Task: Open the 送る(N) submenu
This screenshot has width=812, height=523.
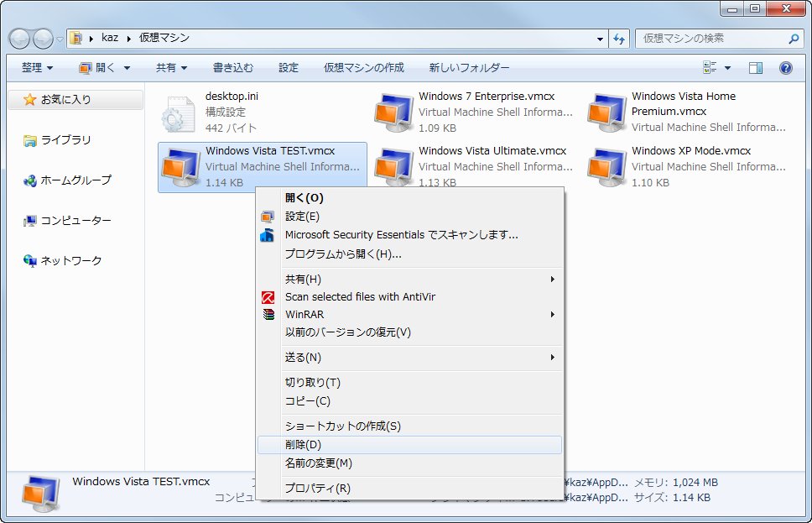Action: point(409,358)
